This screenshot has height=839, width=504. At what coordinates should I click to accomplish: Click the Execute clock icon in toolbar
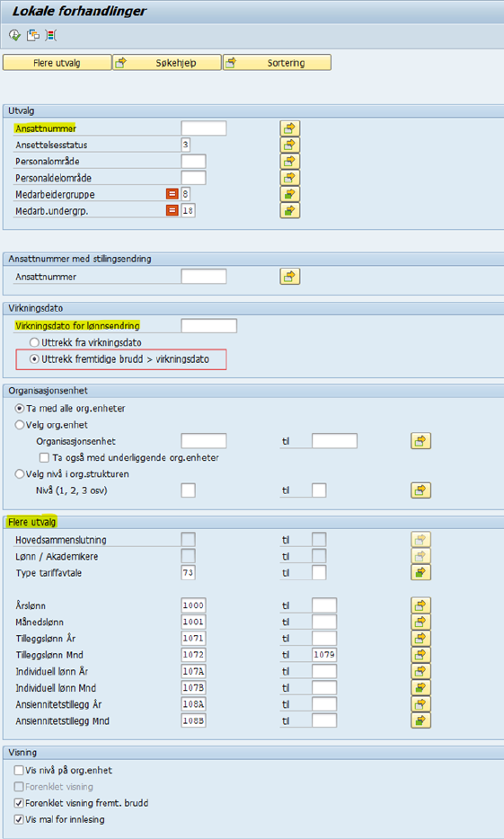click(14, 35)
